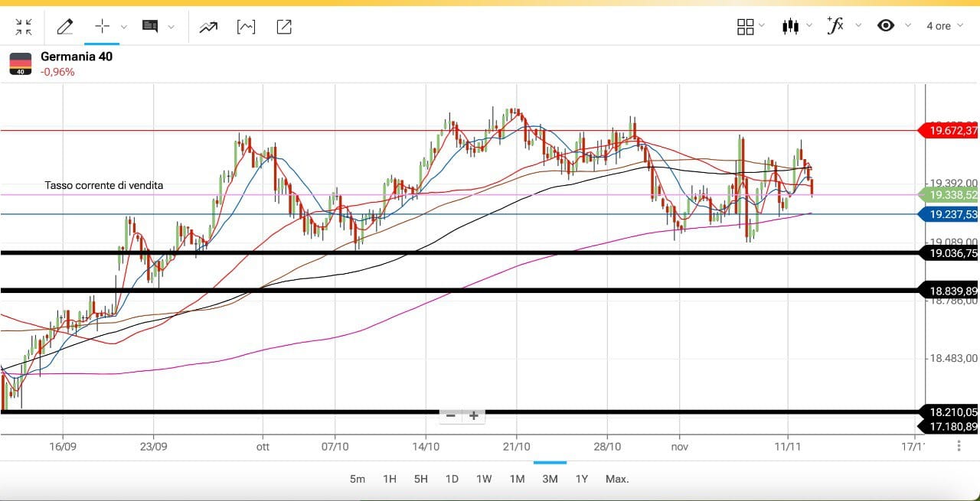Screen dimensions: 980x501
Task: Open the three-dot menu on time axis
Action: point(959,445)
